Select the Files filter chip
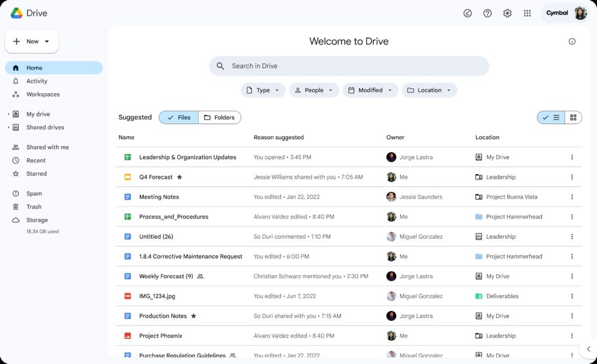 (x=178, y=117)
